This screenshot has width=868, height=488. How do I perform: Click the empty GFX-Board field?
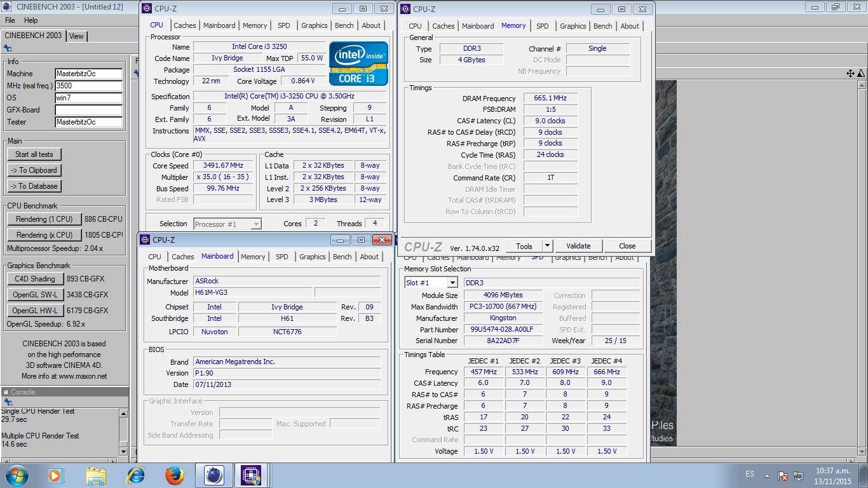point(88,110)
